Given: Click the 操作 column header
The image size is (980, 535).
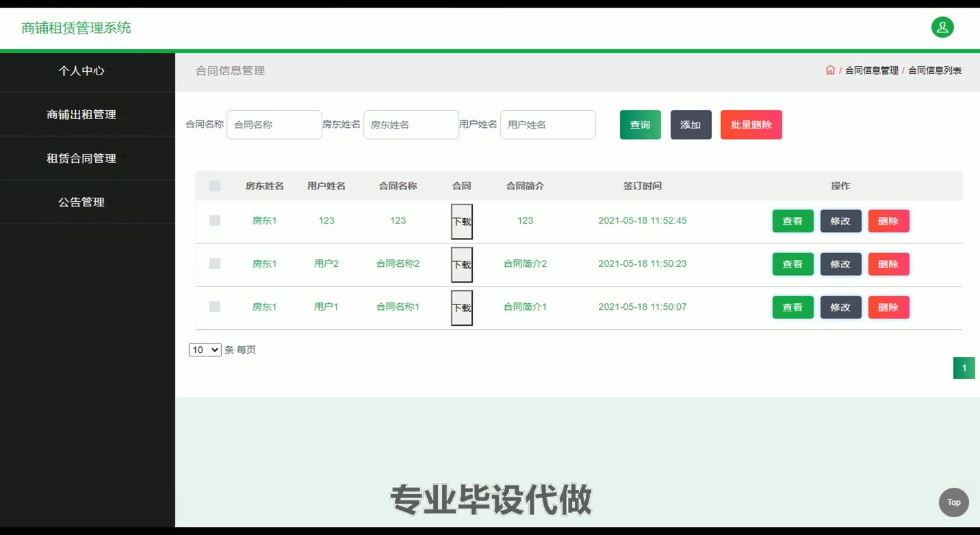Looking at the screenshot, I should coord(840,186).
